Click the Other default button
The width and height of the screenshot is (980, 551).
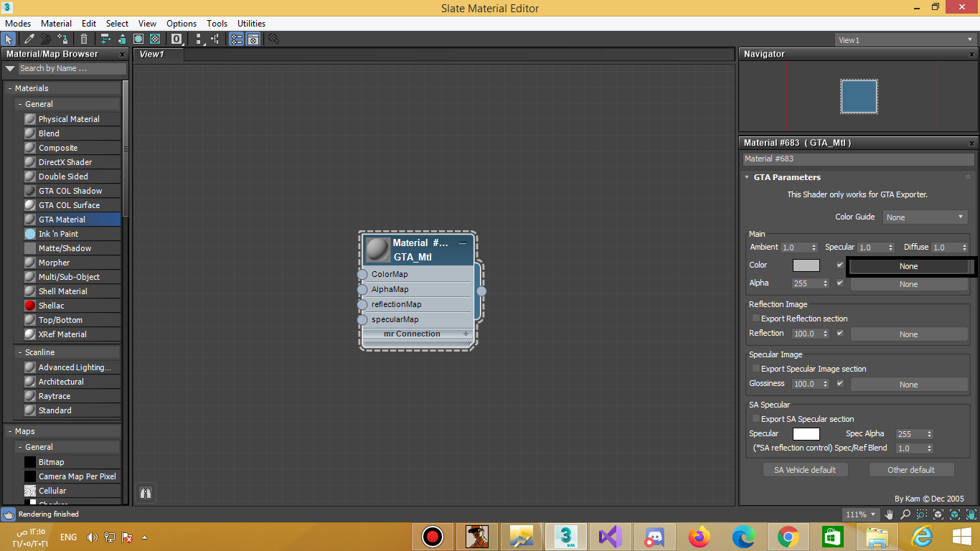point(911,470)
